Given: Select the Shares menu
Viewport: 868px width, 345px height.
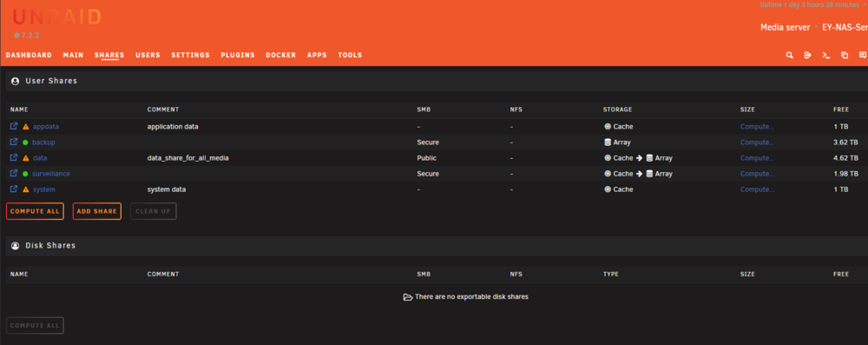Looking at the screenshot, I should tap(109, 56).
